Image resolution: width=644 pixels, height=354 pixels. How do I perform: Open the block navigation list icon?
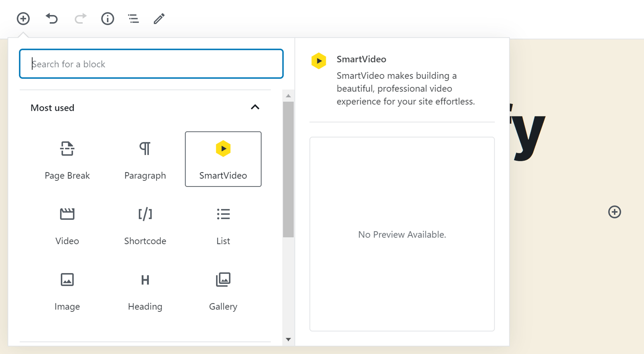(x=133, y=19)
